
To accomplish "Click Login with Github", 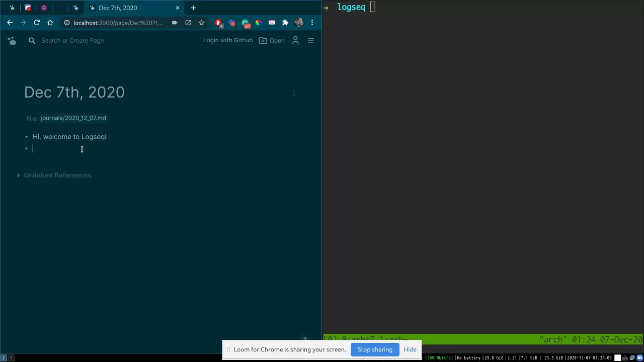I will pyautogui.click(x=228, y=40).
